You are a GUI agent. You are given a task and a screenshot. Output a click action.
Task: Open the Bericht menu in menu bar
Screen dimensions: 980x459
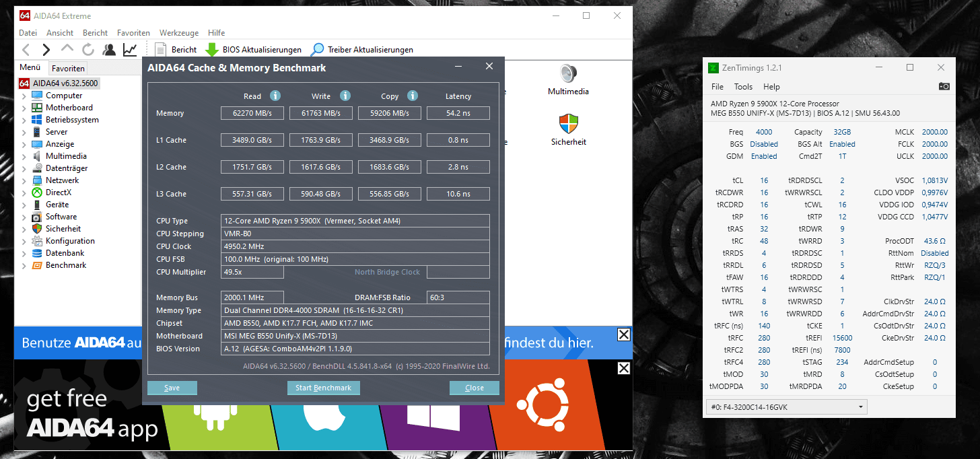95,32
